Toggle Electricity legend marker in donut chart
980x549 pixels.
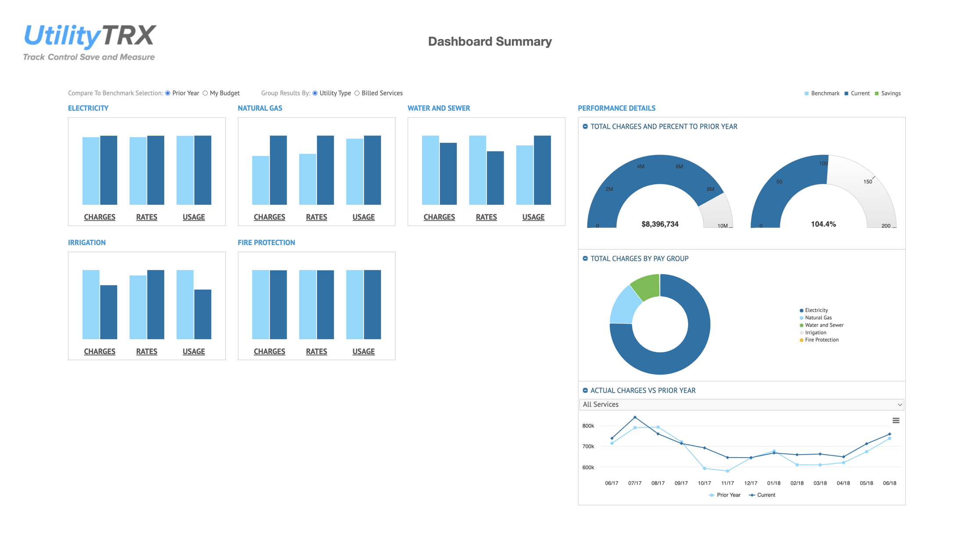801,311
